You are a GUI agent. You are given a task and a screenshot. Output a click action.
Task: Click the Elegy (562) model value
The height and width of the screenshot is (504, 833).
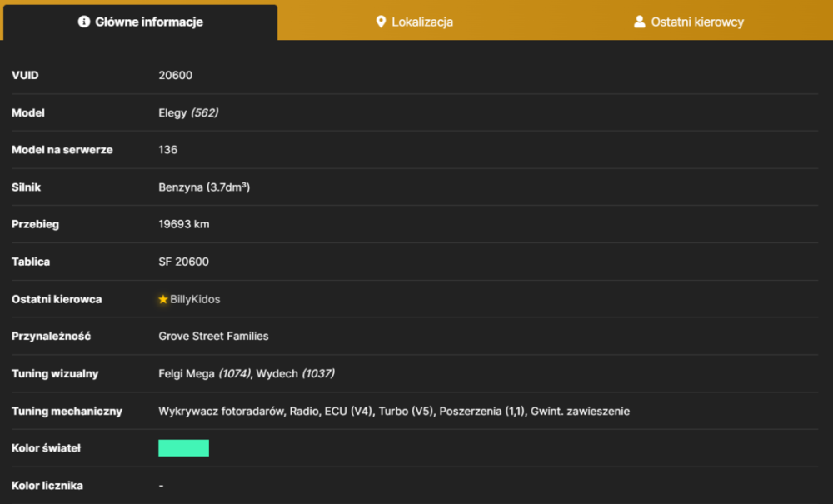click(x=188, y=112)
